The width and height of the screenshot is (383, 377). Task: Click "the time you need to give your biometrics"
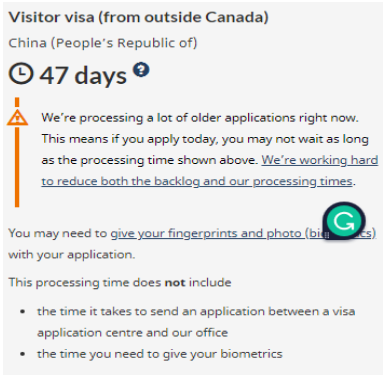pyautogui.click(x=160, y=354)
